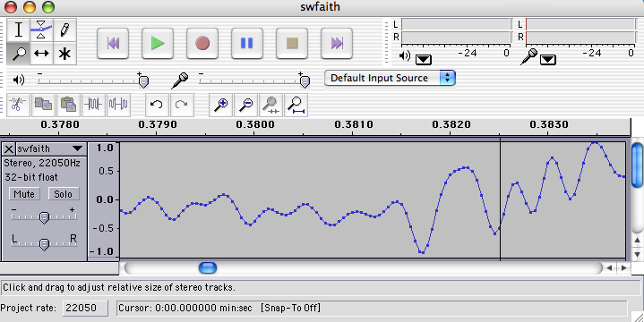Expand the output meter options arrow

pos(424,60)
